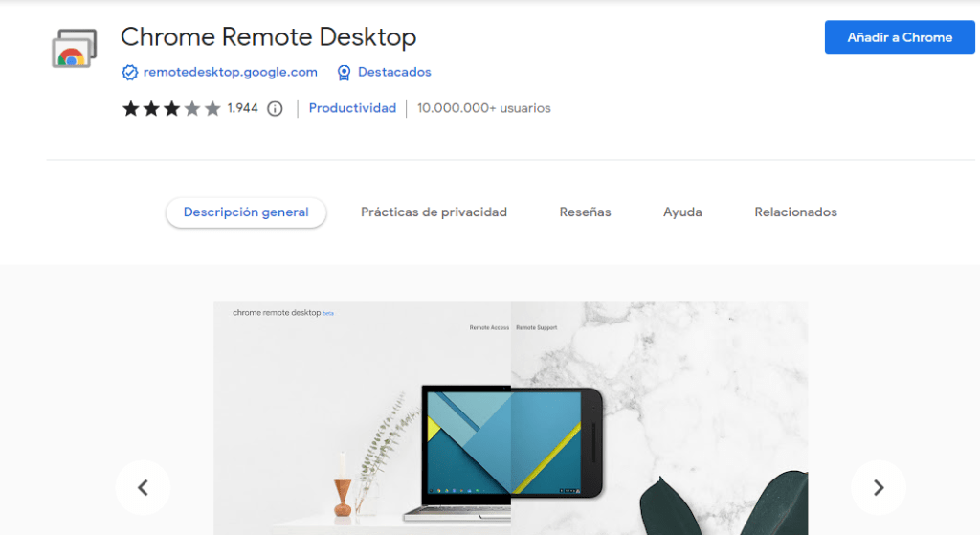Click the Chrome Remote Desktop extension logo
The image size is (980, 535).
click(75, 48)
